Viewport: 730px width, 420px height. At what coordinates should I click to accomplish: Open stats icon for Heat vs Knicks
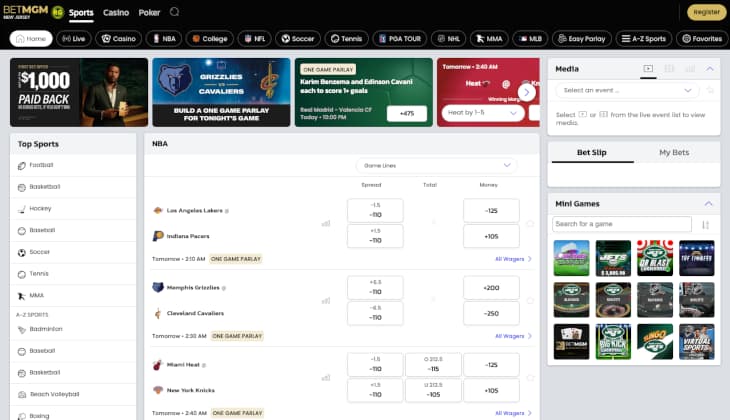point(326,378)
